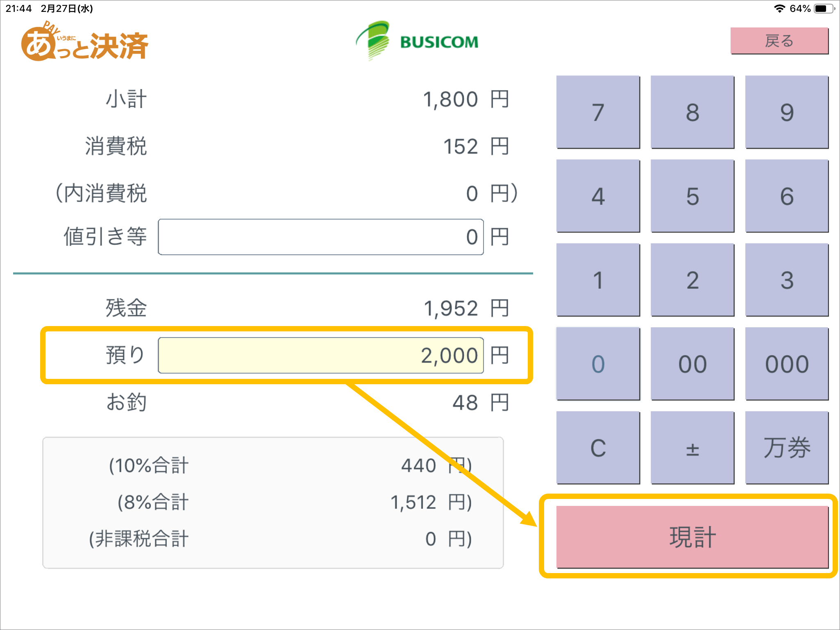Screen dimensions: 840x630
Task: Tap the 戻る back button
Action: click(x=779, y=41)
